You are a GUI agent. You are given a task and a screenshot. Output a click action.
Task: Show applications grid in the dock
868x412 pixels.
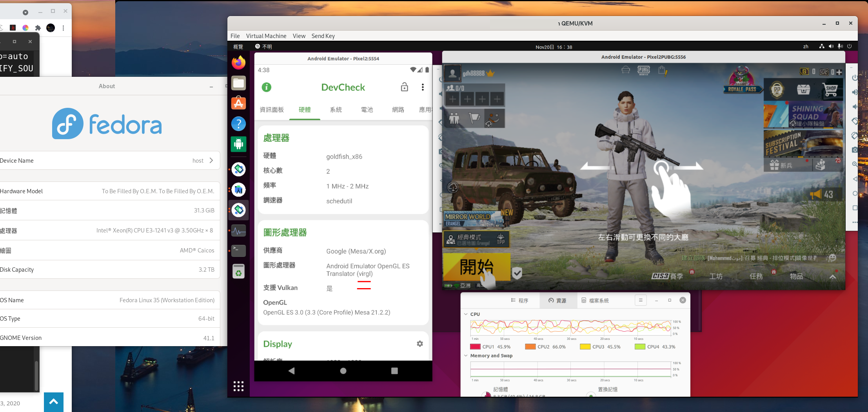click(x=238, y=386)
